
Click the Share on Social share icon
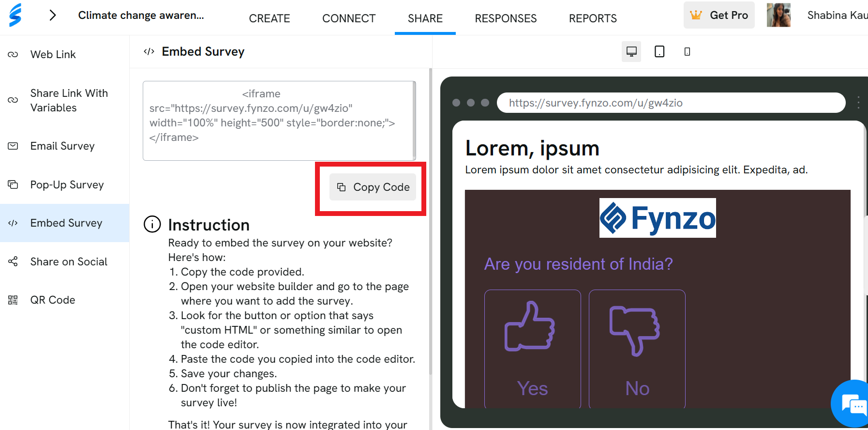click(x=13, y=261)
